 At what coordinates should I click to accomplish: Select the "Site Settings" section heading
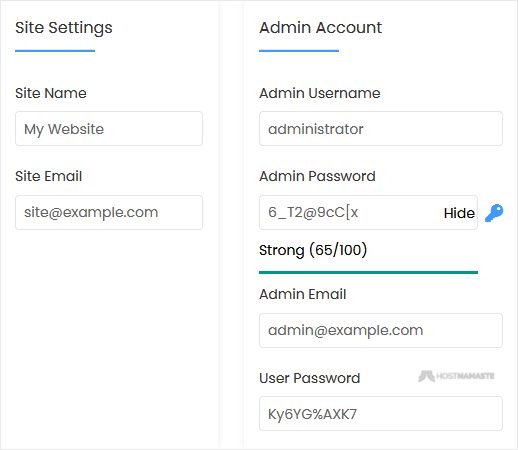tap(64, 28)
